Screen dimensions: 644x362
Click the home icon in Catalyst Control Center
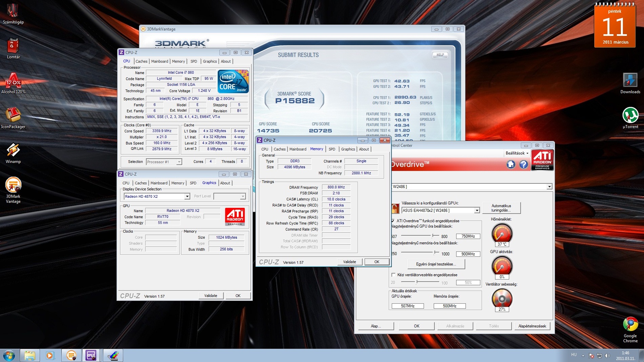coord(511,165)
